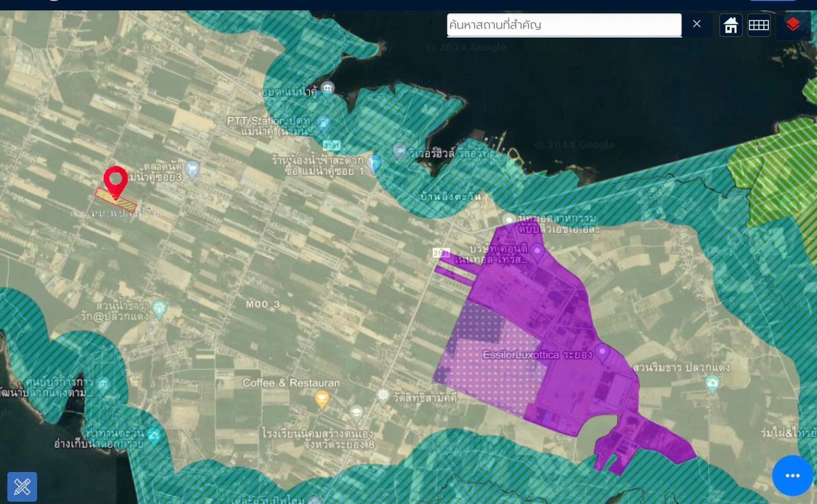817x504 pixels.
Task: Click the อบต.แม่น้ำคู้ government building icon
Action: pos(327,88)
